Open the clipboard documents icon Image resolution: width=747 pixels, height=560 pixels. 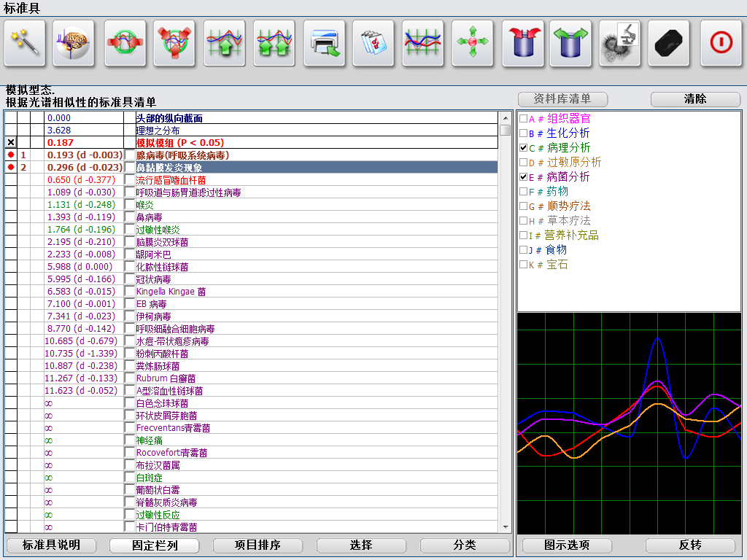373,43
